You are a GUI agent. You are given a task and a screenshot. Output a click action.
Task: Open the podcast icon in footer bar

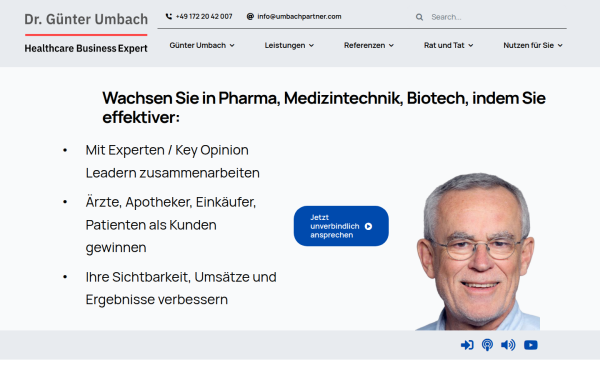[x=487, y=345]
